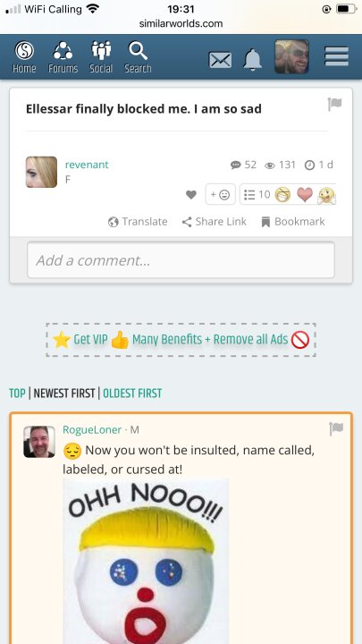
Task: Sort comments by OLDEST FIRST
Action: tap(132, 393)
